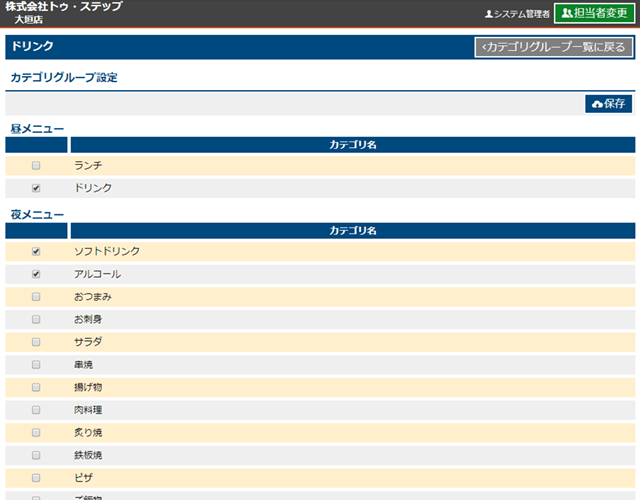Click the cloud upload icon on 保存
This screenshot has width=640, height=500.
tap(597, 104)
